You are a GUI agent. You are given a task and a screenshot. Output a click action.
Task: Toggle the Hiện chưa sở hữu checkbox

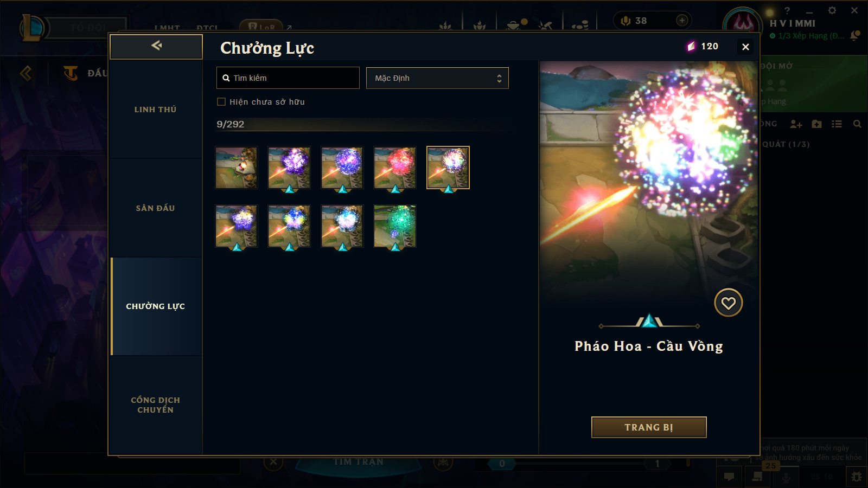click(221, 102)
